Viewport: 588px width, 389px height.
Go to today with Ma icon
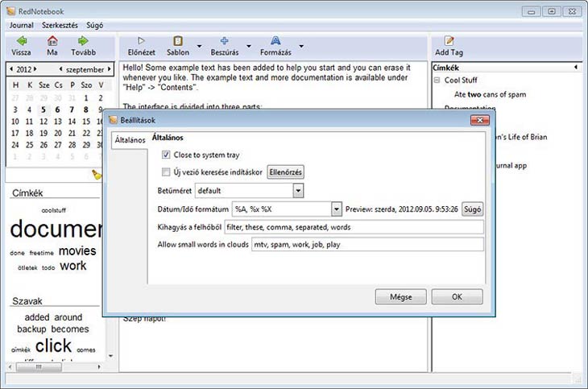coord(52,41)
